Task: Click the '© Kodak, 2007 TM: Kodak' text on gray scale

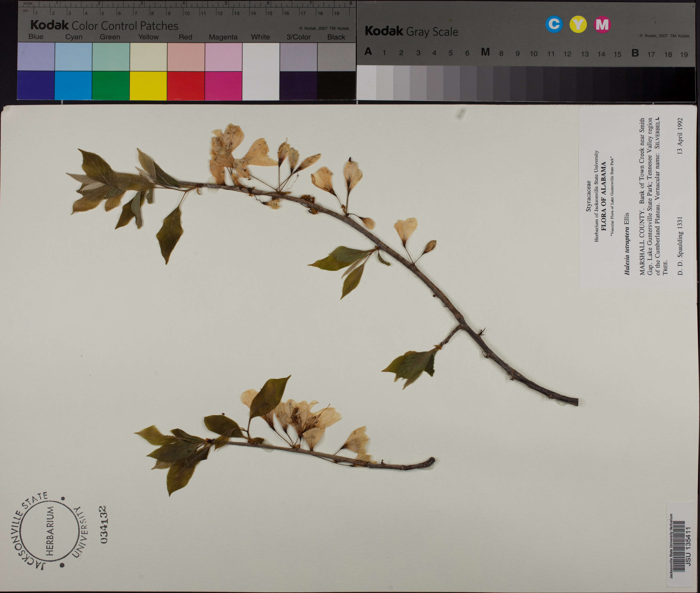Action: click(x=664, y=36)
